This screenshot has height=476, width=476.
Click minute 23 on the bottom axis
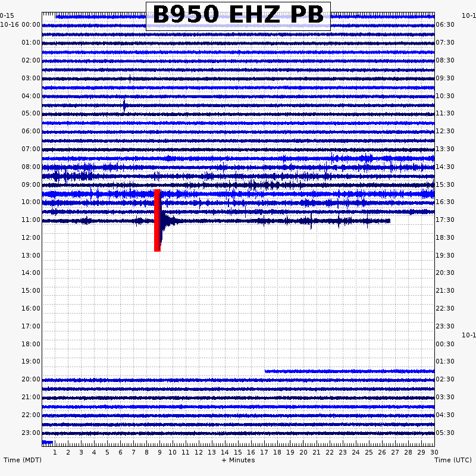point(343,452)
